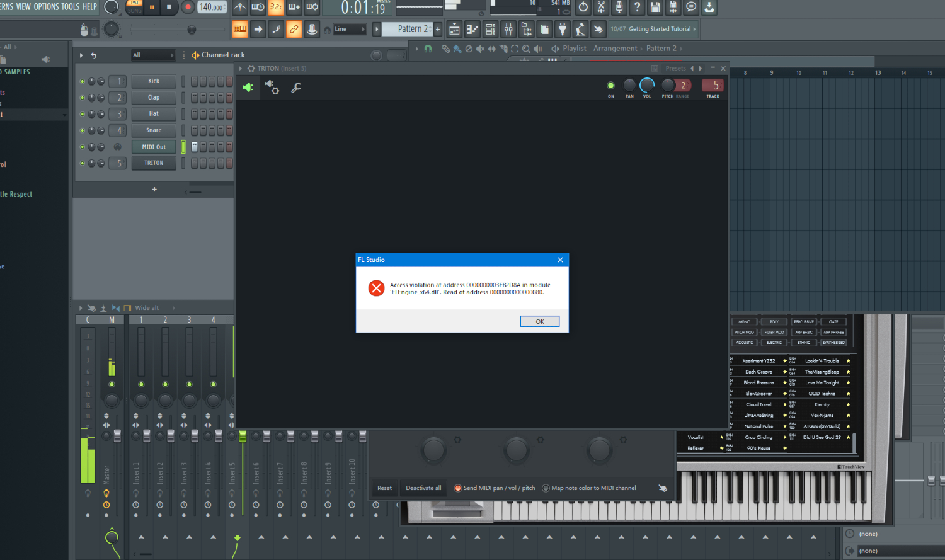
Task: Open the Line snap dropdown
Action: pyautogui.click(x=350, y=29)
